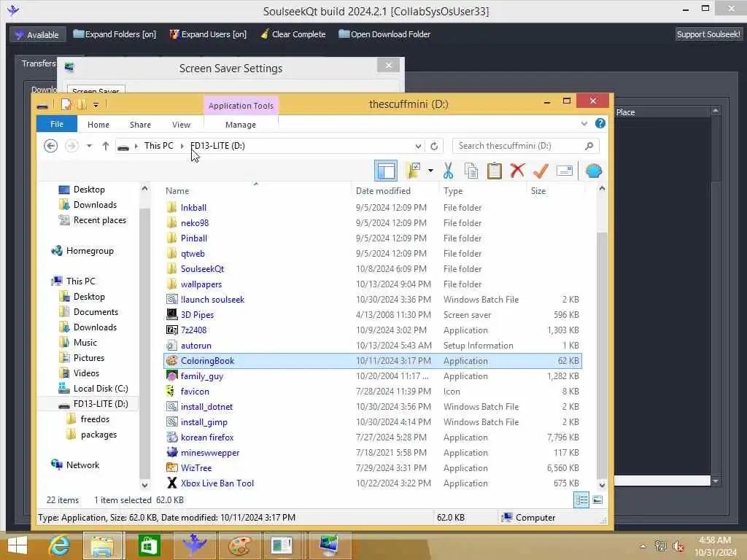This screenshot has height=560, width=747.
Task: Click the blue shell icon in toolbar
Action: point(594,171)
